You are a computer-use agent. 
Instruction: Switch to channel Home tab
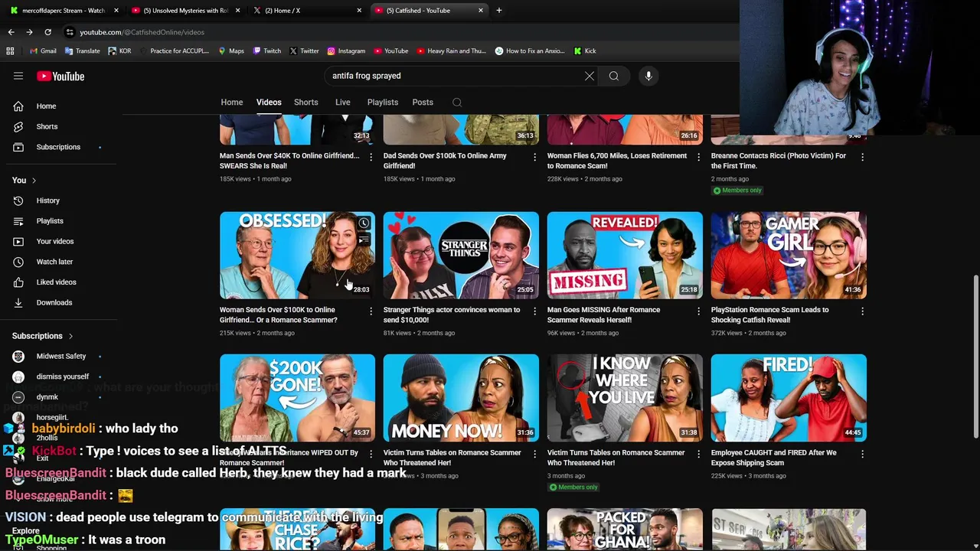click(x=232, y=103)
